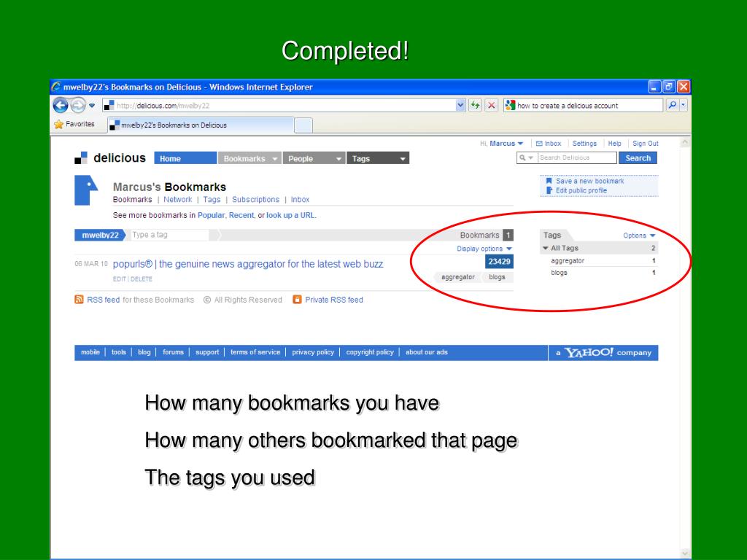The width and height of the screenshot is (747, 560).
Task: Click the green Refresh page icon
Action: pyautogui.click(x=476, y=105)
